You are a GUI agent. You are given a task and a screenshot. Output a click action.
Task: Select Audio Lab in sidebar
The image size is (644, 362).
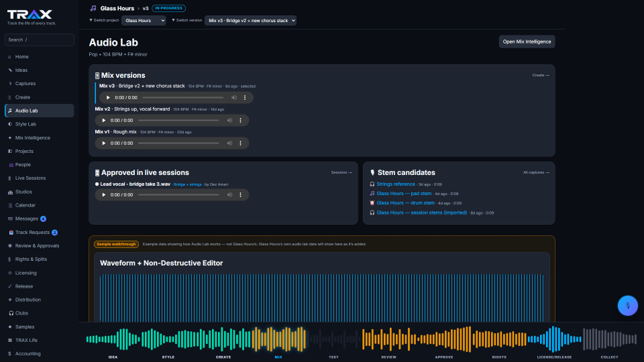point(40,111)
